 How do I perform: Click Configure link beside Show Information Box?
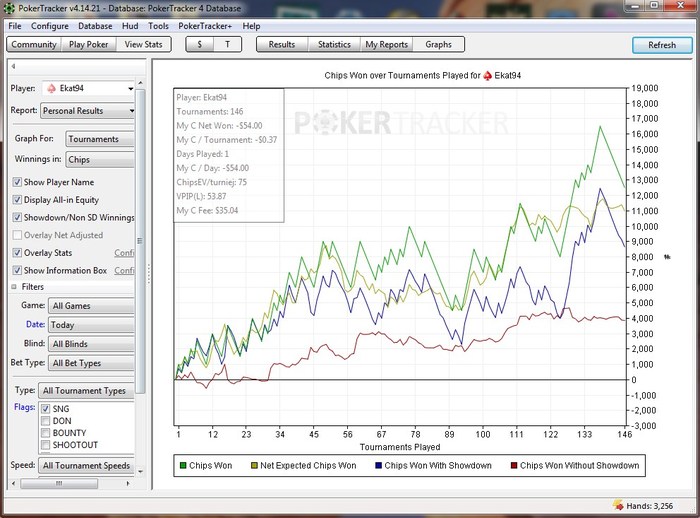coord(124,271)
